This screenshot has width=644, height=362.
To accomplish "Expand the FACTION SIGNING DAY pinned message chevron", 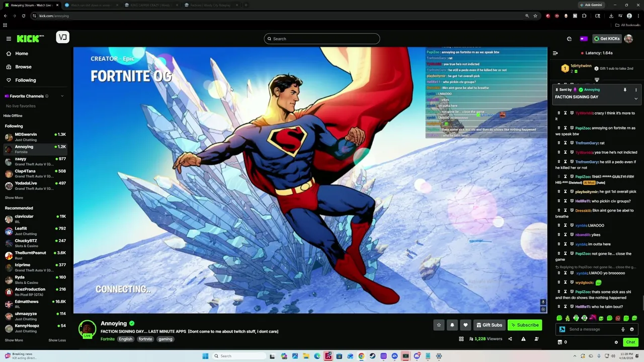I will [636, 99].
